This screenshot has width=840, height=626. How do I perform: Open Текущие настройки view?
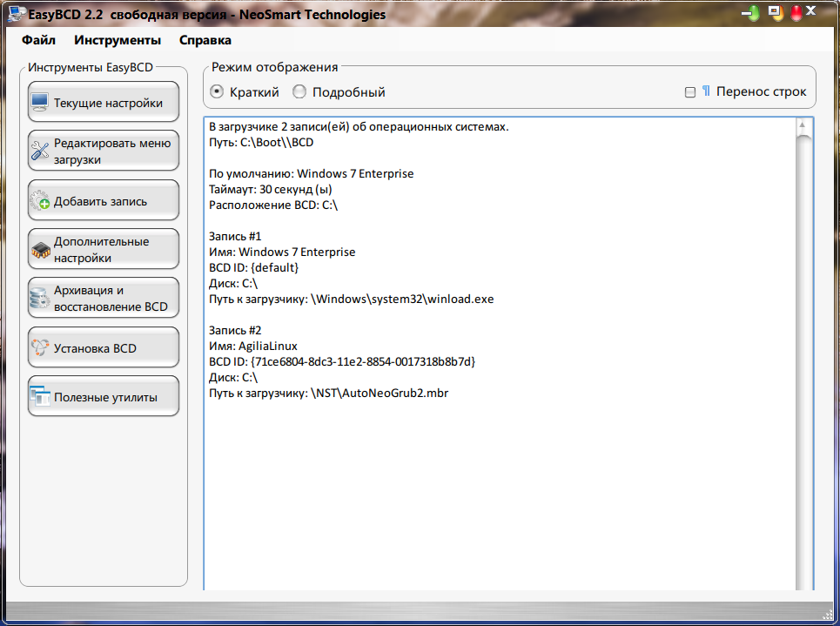(104, 102)
